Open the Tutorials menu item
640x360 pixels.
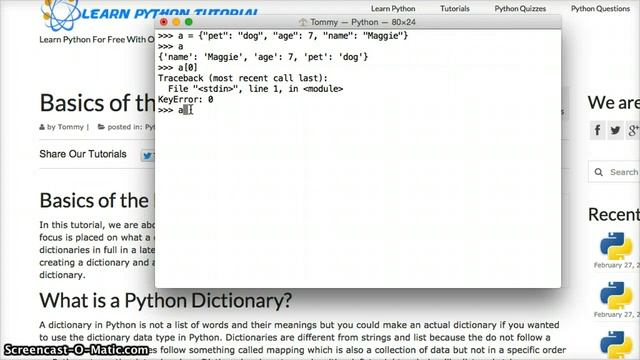click(x=455, y=9)
